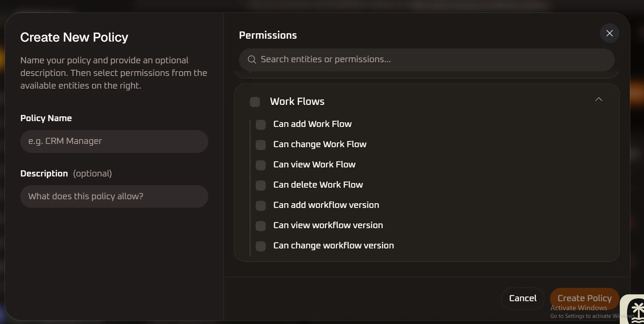Tick Can change Work Flow checkbox
Screen dimensions: 644x324
pyautogui.click(x=261, y=145)
